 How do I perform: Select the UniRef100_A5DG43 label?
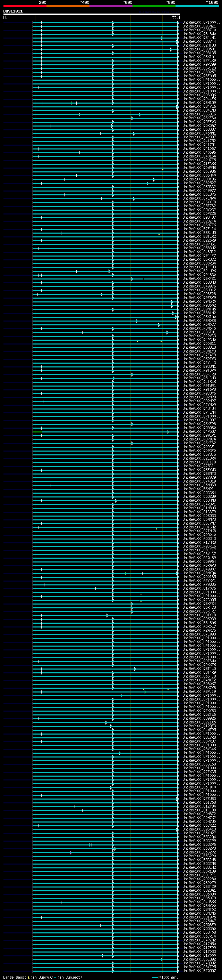point(199,538)
